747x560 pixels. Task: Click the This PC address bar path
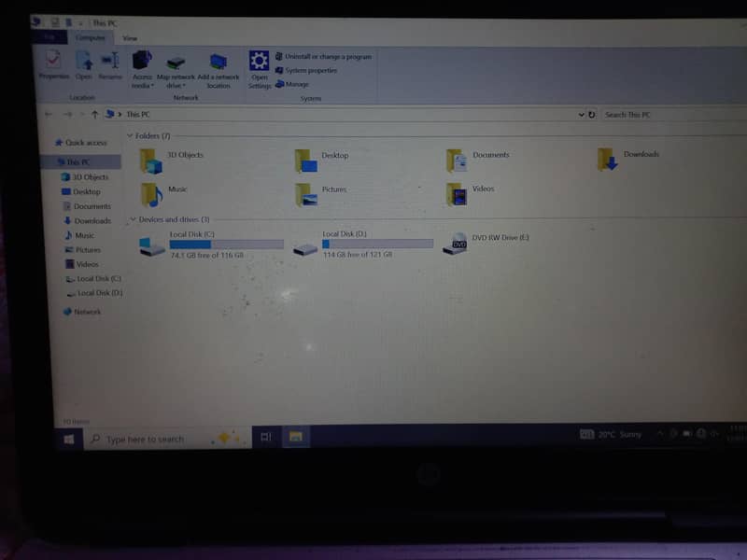(x=138, y=114)
